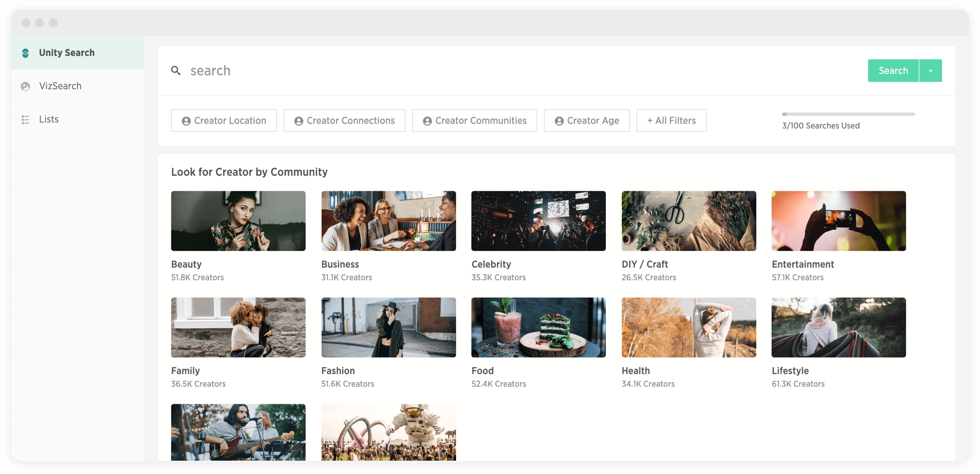
Task: Open the Health community thumbnail
Action: 689,328
